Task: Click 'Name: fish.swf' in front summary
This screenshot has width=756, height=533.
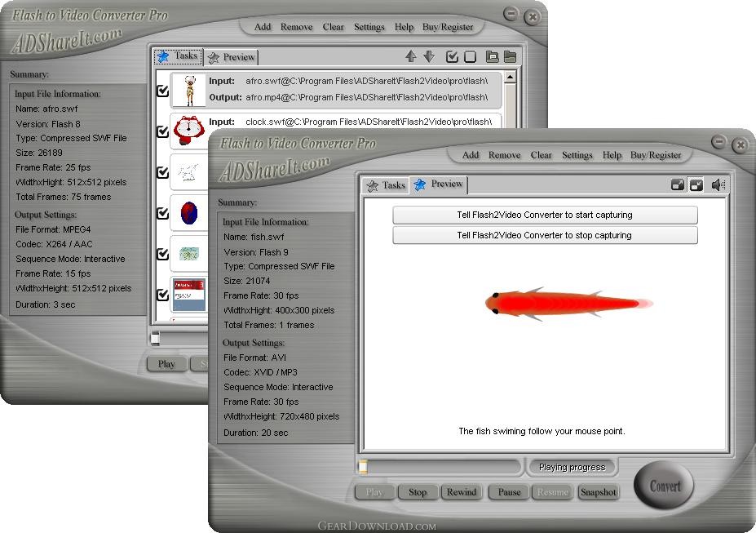Action: [x=254, y=237]
